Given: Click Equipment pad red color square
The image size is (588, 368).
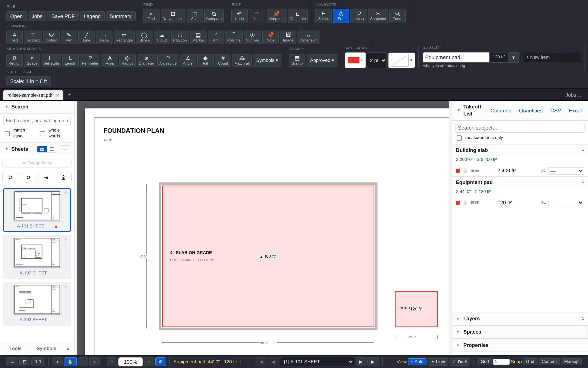Looking at the screenshot, I should pyautogui.click(x=458, y=203).
